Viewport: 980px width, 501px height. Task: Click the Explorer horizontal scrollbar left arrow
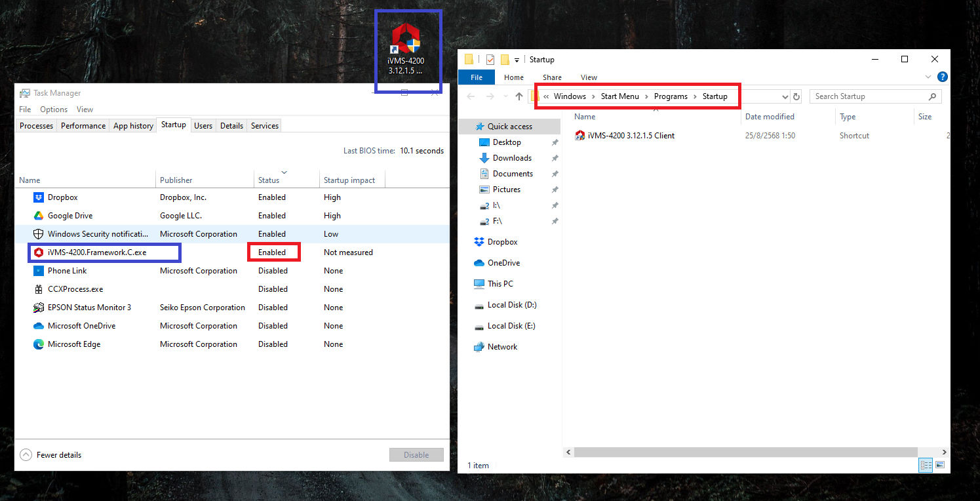(568, 452)
